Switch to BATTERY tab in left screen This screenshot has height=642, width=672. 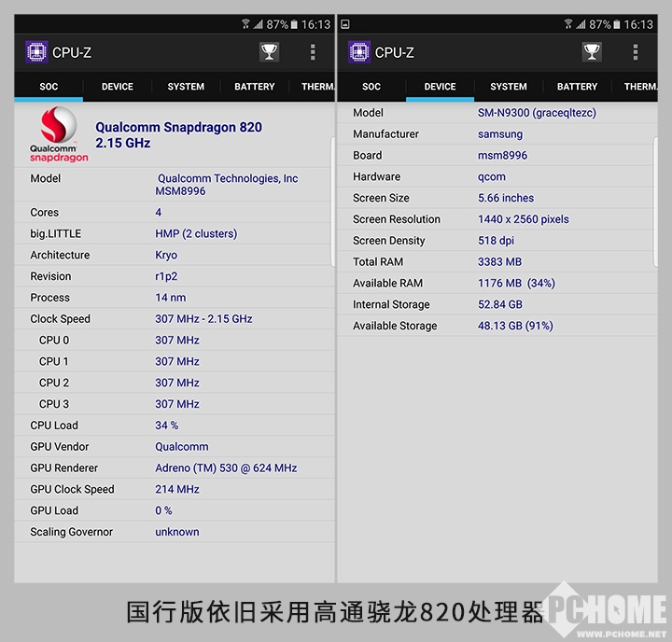(255, 87)
